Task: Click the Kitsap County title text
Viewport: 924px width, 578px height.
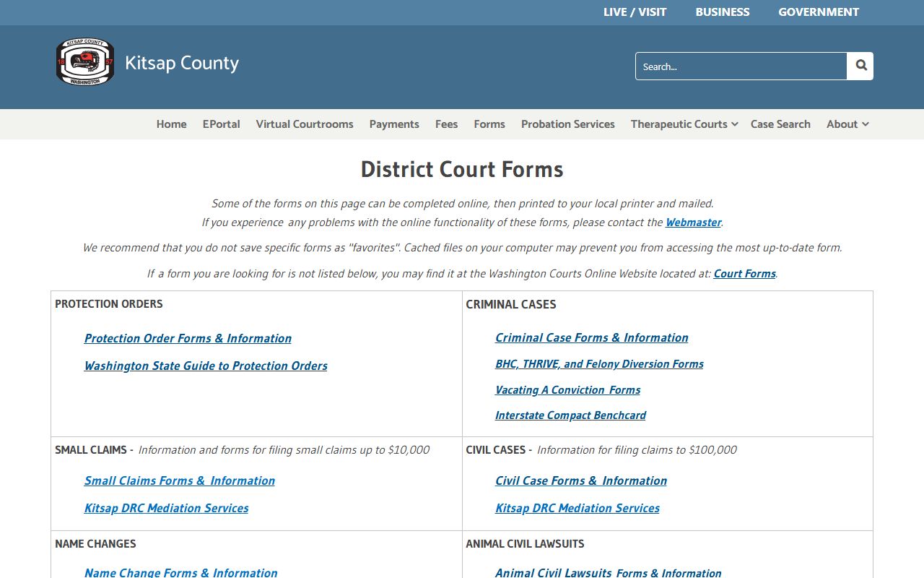Action: [x=182, y=64]
